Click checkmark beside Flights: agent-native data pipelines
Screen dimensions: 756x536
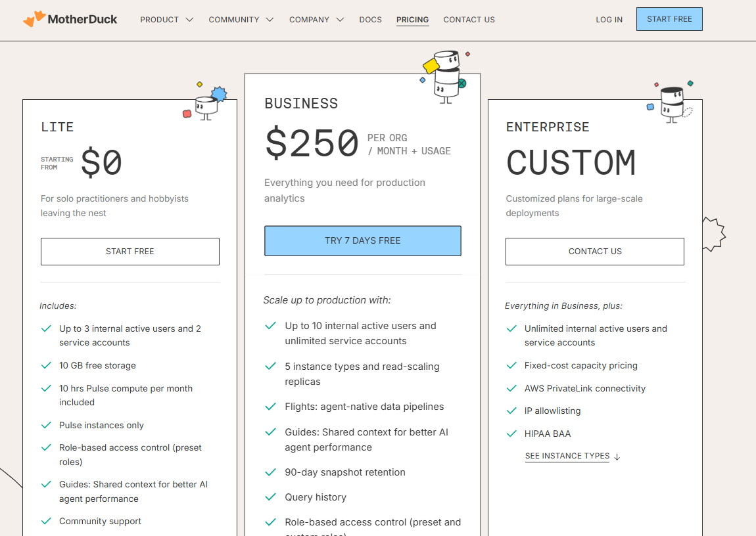(x=270, y=407)
